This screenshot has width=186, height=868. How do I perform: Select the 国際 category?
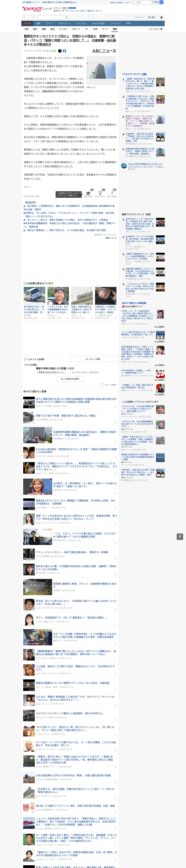click(x=44, y=29)
